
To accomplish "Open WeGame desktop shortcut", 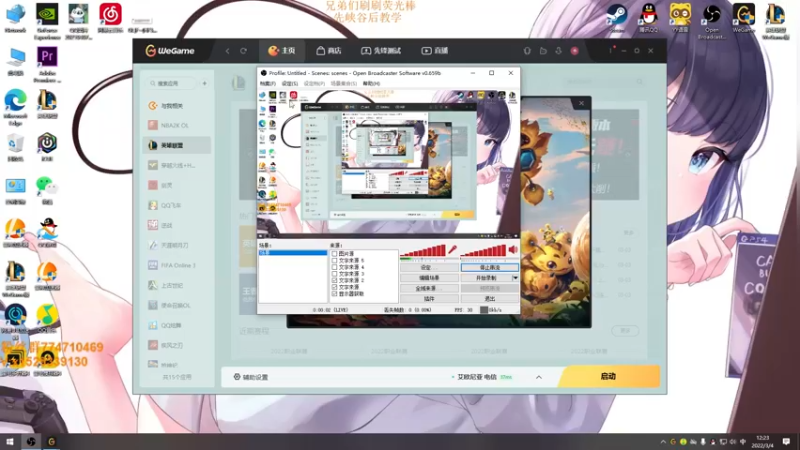I will tap(743, 18).
